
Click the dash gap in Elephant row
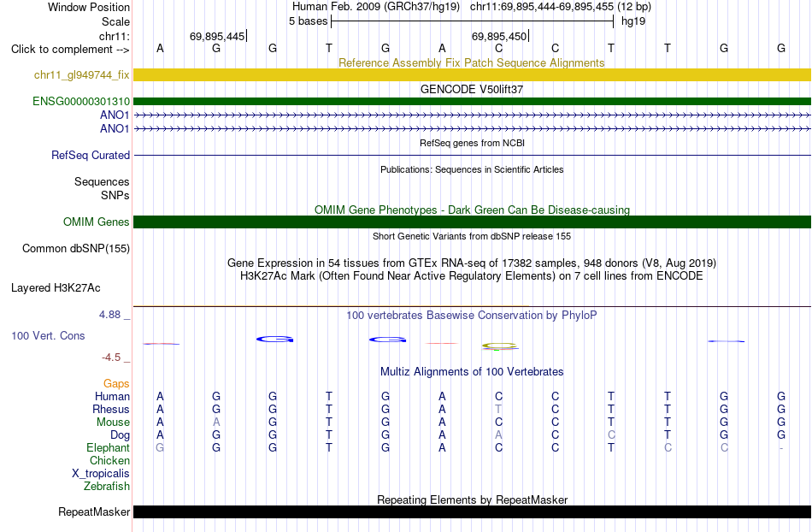781,448
